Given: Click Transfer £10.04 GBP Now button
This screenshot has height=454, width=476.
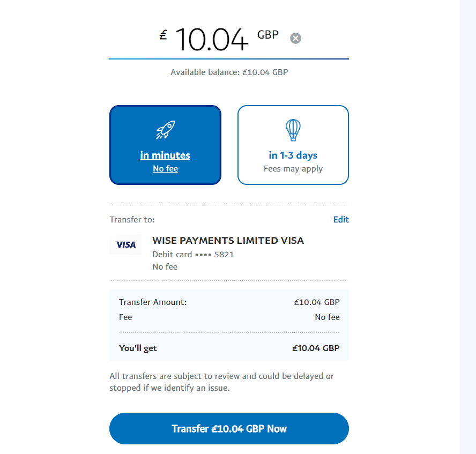Looking at the screenshot, I should coord(229,428).
